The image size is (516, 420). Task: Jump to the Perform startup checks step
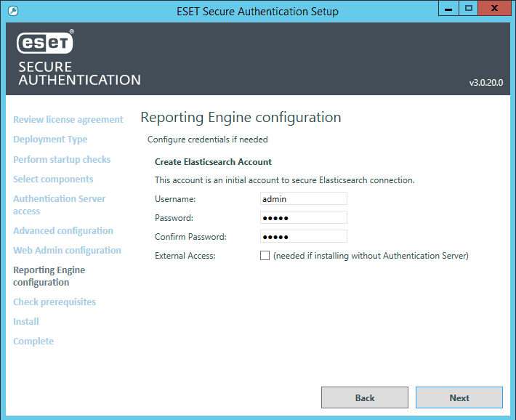coord(62,159)
